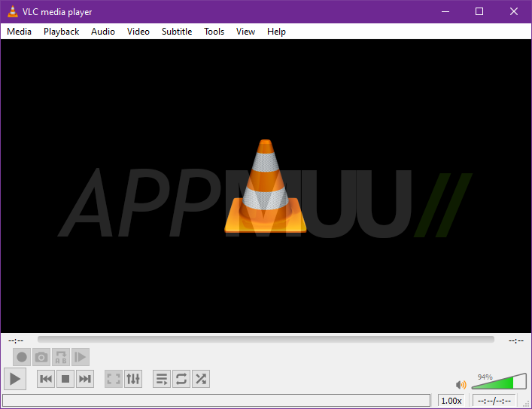Toggle A-B loop points button
The width and height of the screenshot is (532, 409).
coord(61,357)
